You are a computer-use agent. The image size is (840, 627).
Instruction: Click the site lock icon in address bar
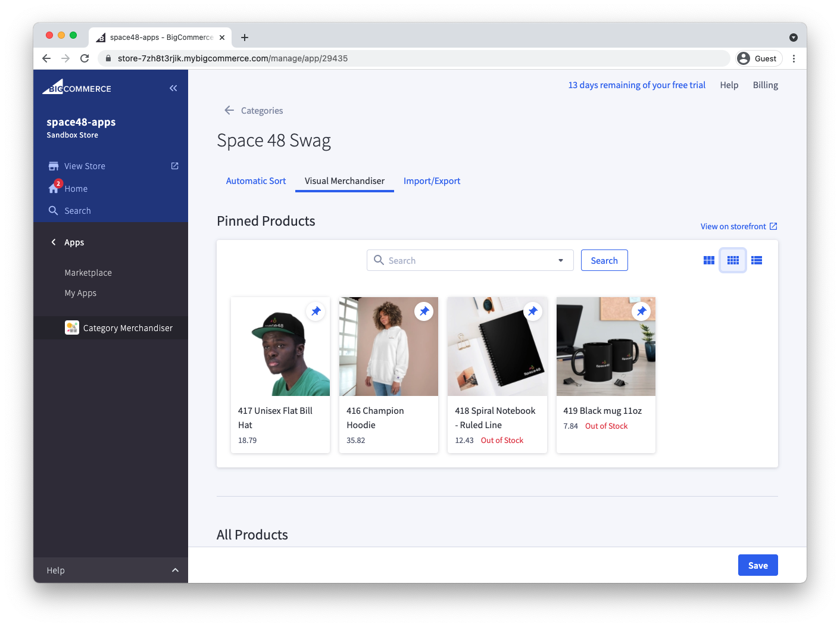[x=108, y=58]
